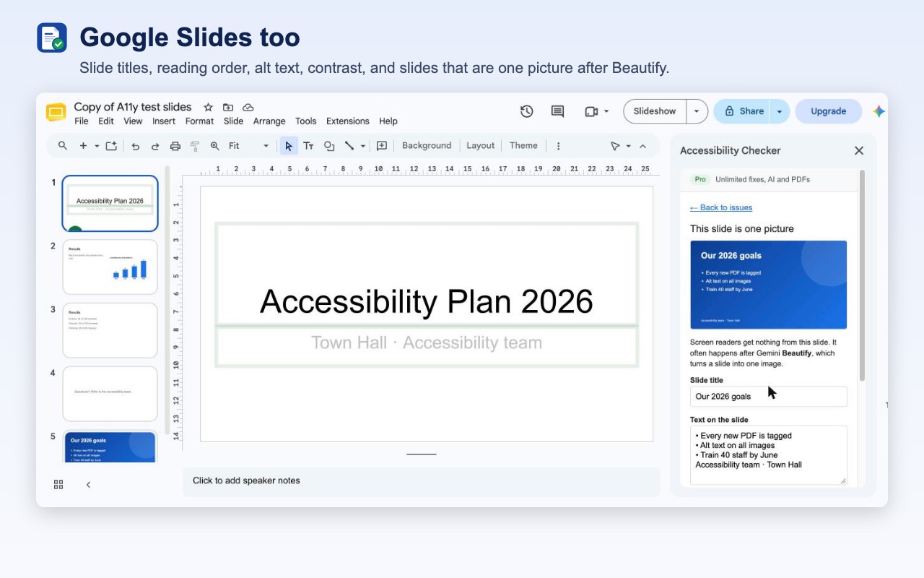Screen dimensions: 924x578
Task: Expand the Line tool dropdown arrow
Action: coord(363,146)
